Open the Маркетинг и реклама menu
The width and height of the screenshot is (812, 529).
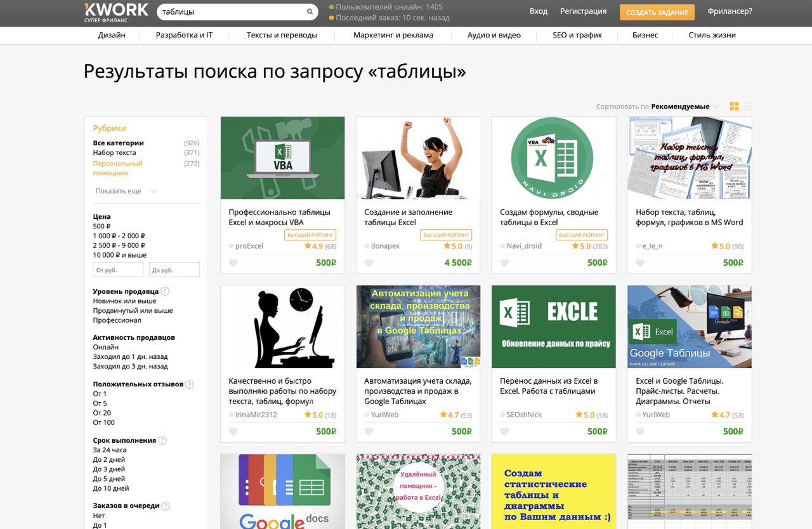tap(393, 36)
